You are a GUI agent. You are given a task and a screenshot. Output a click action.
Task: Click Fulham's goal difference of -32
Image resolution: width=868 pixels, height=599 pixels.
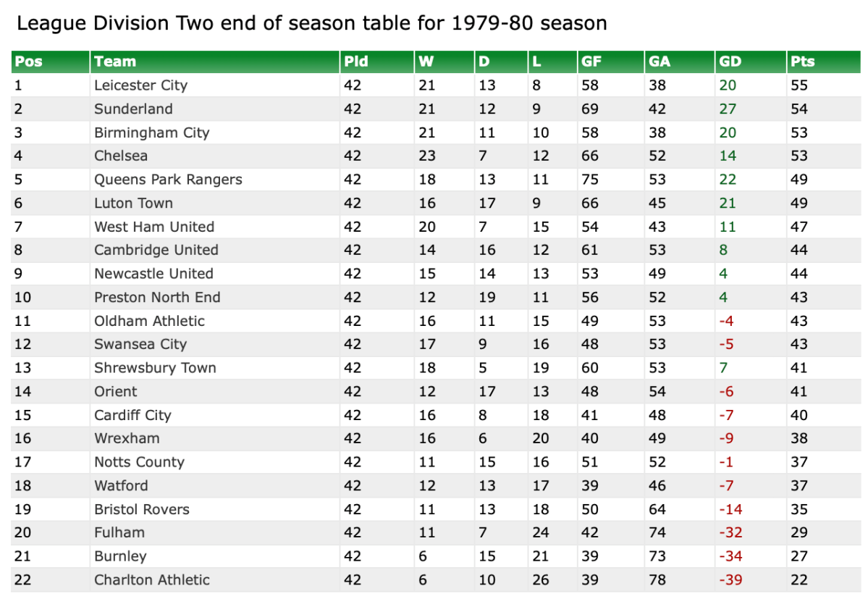point(730,533)
